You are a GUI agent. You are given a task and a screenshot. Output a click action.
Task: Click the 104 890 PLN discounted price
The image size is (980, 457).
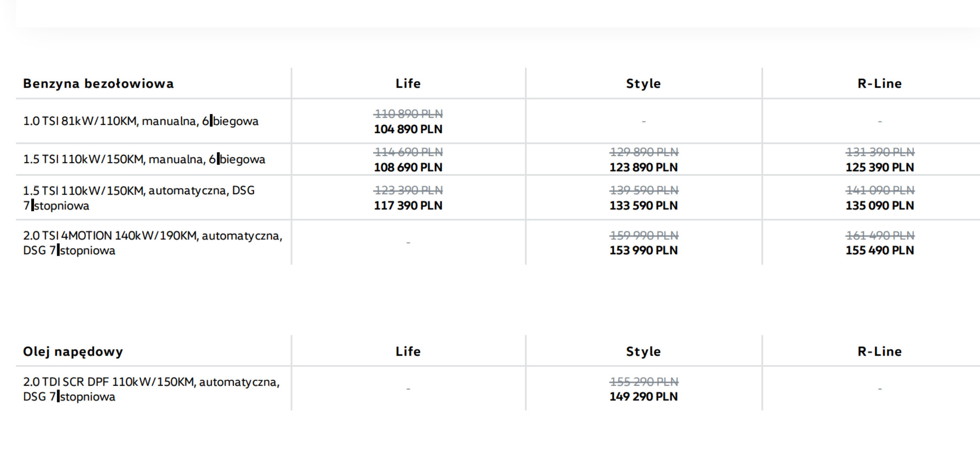point(408,129)
